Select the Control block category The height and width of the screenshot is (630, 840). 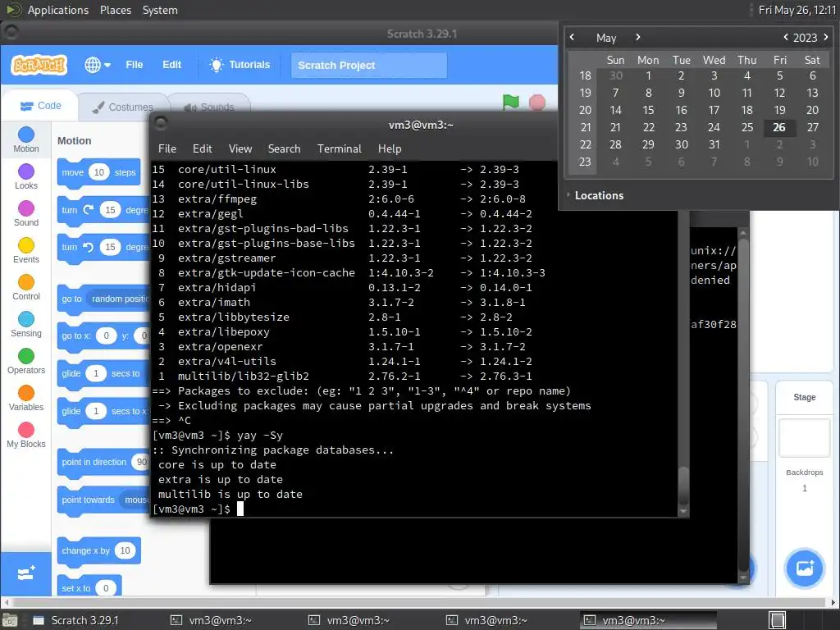pos(25,288)
